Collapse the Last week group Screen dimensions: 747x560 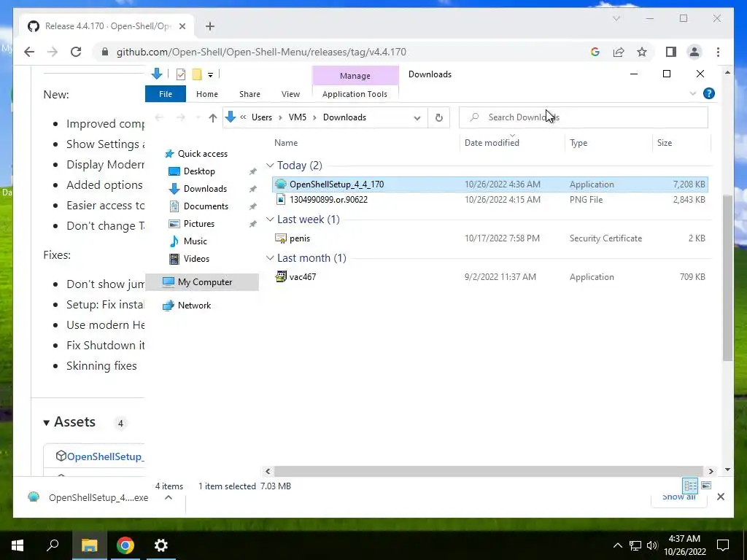pos(270,219)
